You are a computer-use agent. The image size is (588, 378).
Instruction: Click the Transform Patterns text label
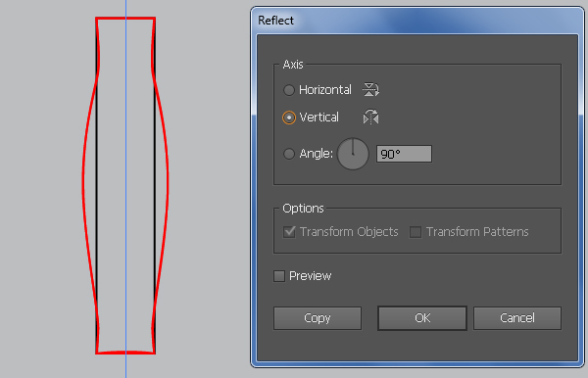click(x=477, y=232)
